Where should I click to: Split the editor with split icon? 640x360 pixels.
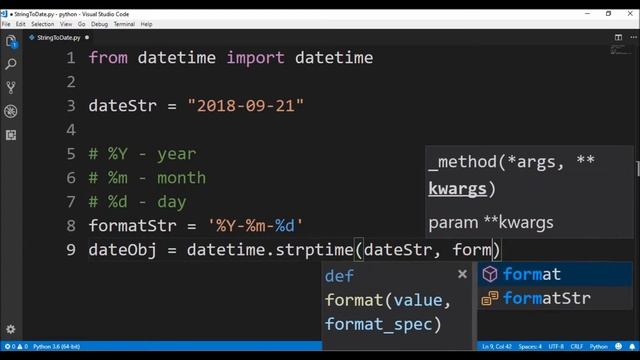pyautogui.click(x=618, y=37)
